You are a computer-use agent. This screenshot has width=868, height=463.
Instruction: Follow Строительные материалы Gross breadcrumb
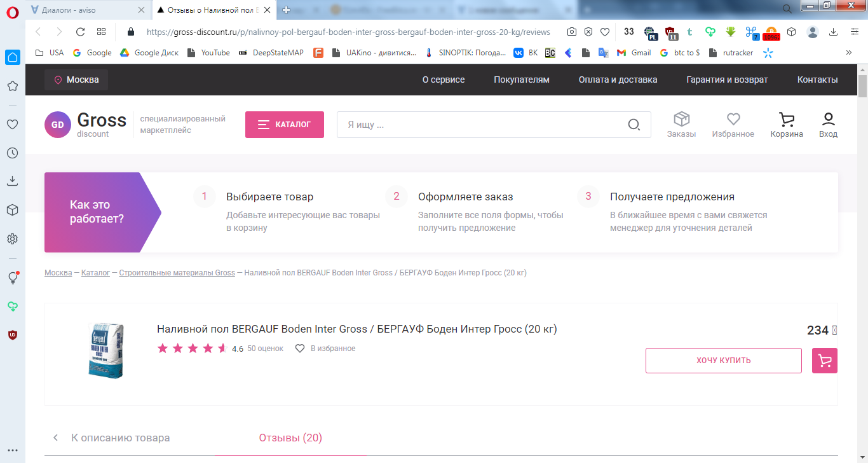coord(177,273)
